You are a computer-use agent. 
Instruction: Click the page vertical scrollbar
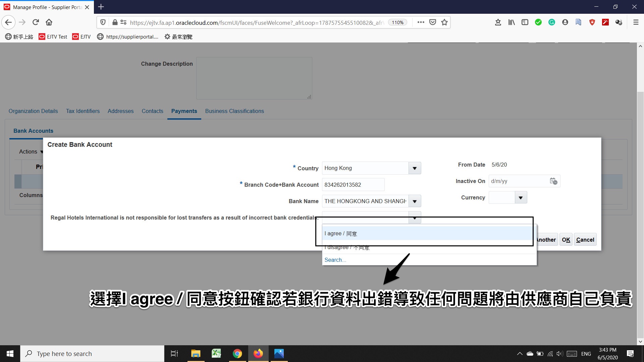(640, 215)
